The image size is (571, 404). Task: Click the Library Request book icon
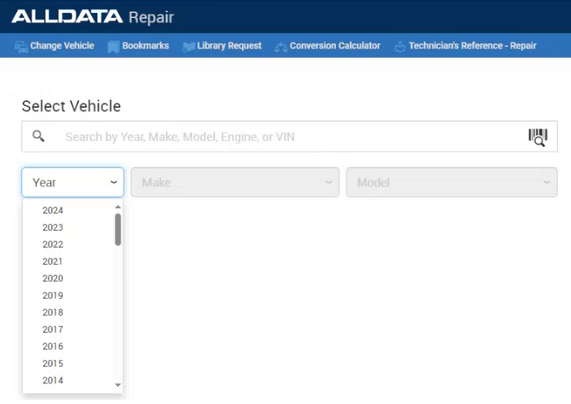[x=189, y=47]
